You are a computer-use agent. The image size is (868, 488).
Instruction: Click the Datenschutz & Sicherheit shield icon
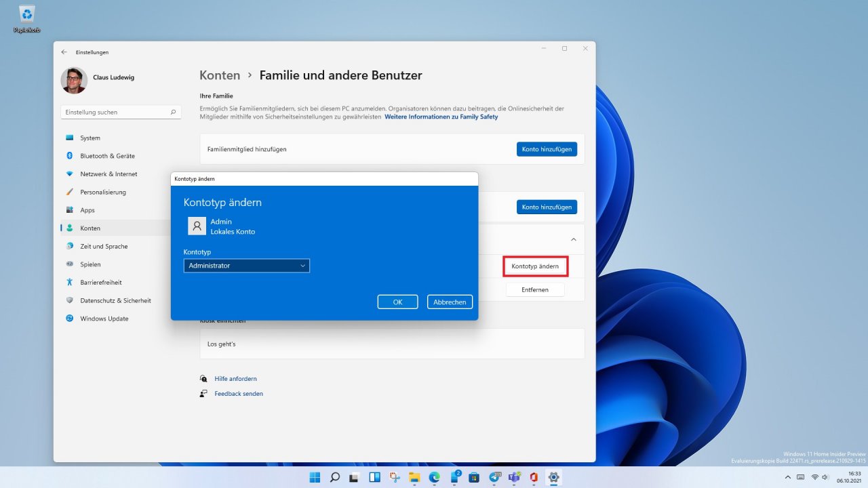pos(69,300)
